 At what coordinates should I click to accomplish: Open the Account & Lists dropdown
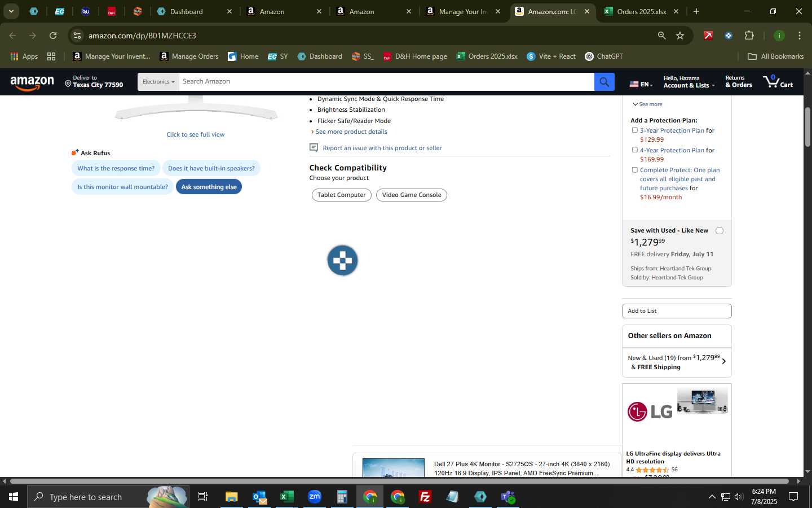pyautogui.click(x=689, y=82)
